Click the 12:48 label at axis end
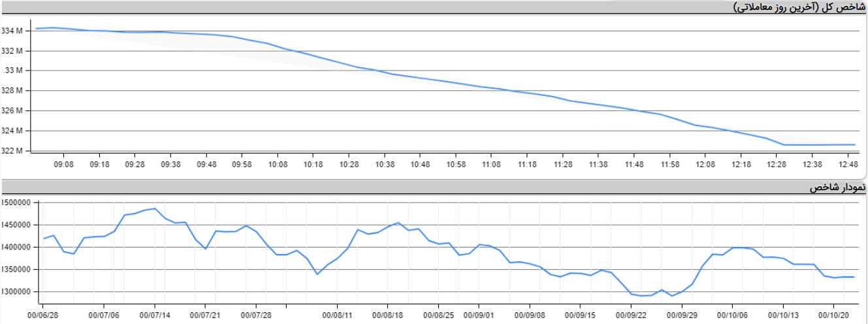Image resolution: width=868 pixels, height=324 pixels. point(847,165)
